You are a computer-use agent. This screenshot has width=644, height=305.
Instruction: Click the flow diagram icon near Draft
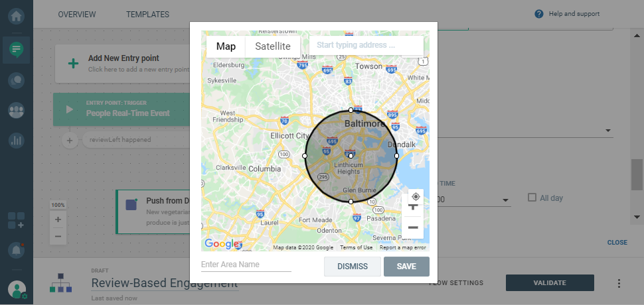coord(60,282)
